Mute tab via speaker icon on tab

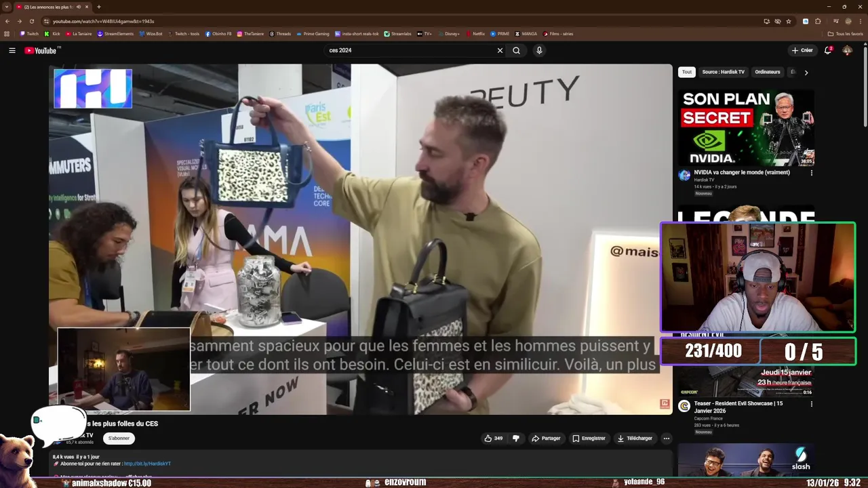(79, 7)
